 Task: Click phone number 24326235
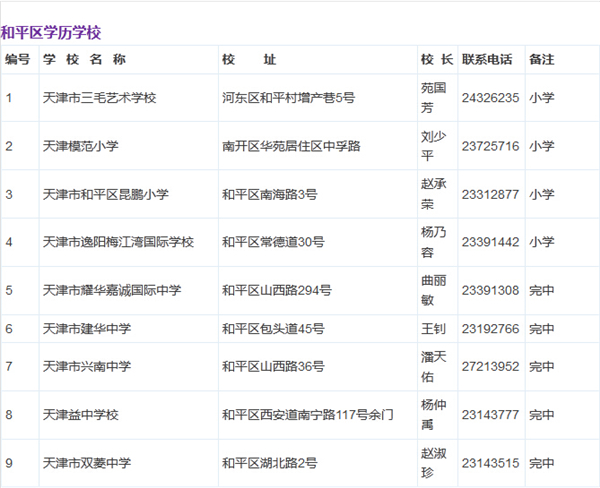(x=490, y=98)
